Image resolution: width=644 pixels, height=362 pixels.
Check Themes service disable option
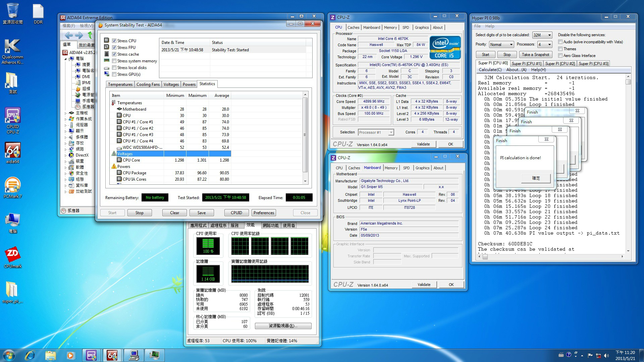pos(560,49)
